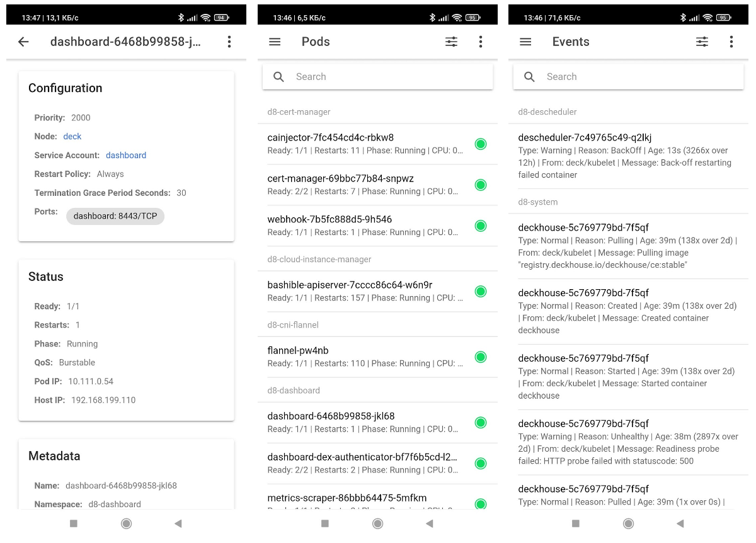Tap the back arrow on pod details
This screenshot has width=756, height=543.
pyautogui.click(x=23, y=42)
